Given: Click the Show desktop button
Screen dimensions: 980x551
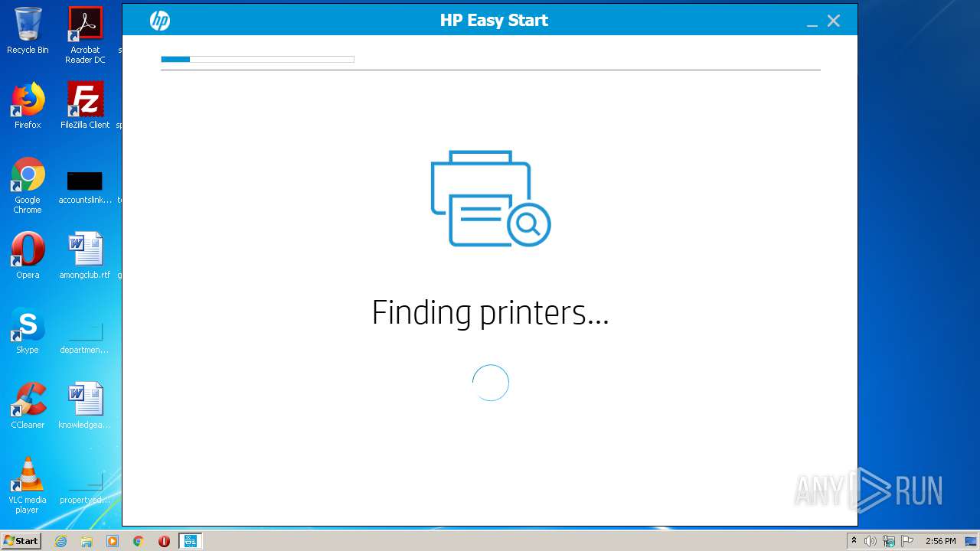Looking at the screenshot, I should pyautogui.click(x=971, y=541).
